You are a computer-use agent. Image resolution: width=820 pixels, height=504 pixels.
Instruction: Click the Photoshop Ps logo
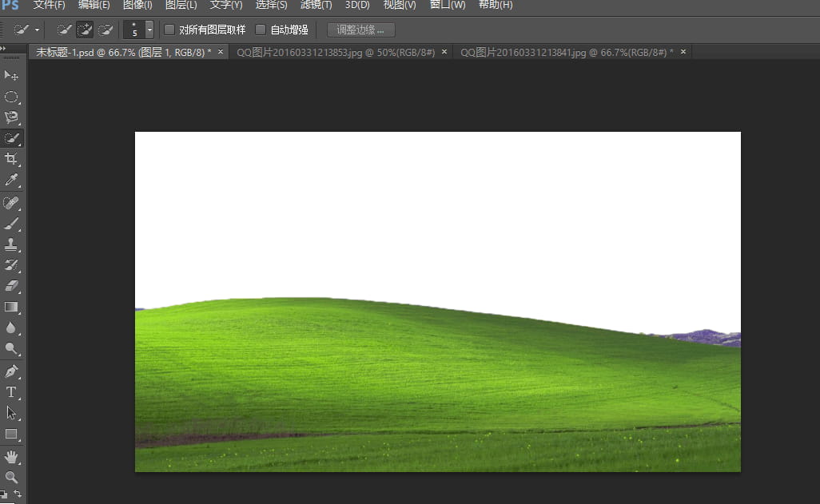(x=10, y=6)
